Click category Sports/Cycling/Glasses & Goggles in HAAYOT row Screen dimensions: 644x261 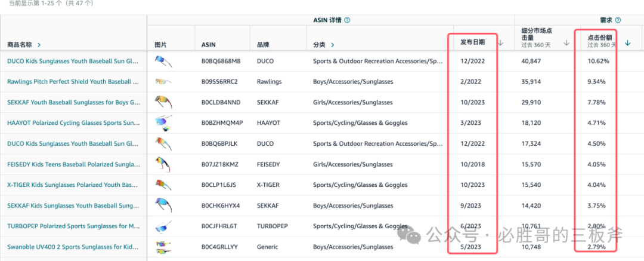(x=360, y=122)
